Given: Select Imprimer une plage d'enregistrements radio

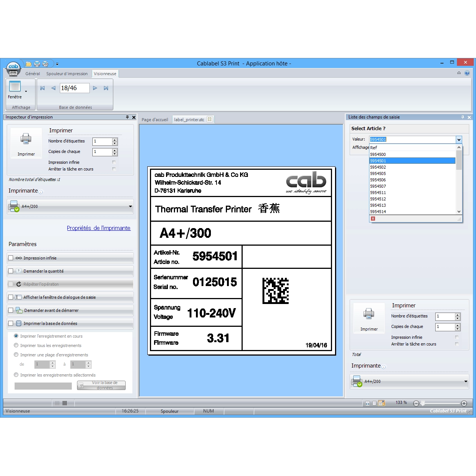Looking at the screenshot, I should coord(16,355).
